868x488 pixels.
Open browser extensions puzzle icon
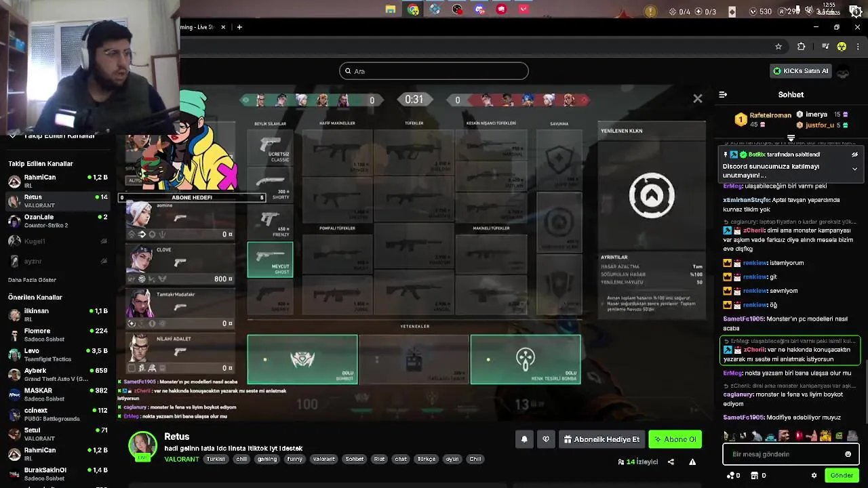(x=801, y=46)
